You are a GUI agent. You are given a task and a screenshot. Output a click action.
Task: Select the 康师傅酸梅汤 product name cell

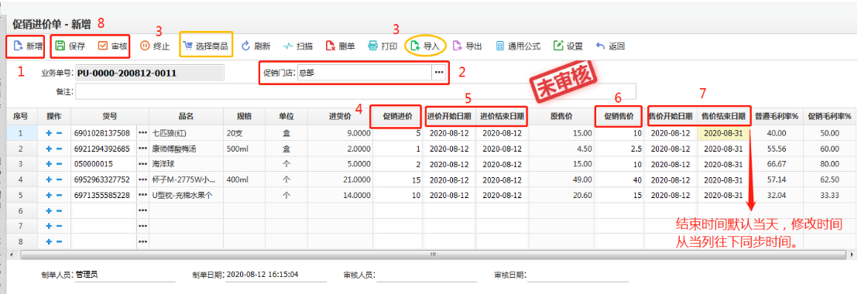click(x=186, y=149)
